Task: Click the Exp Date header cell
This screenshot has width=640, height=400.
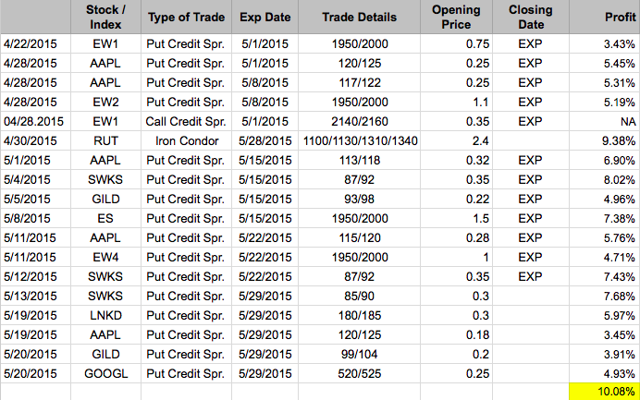Action: click(x=265, y=17)
